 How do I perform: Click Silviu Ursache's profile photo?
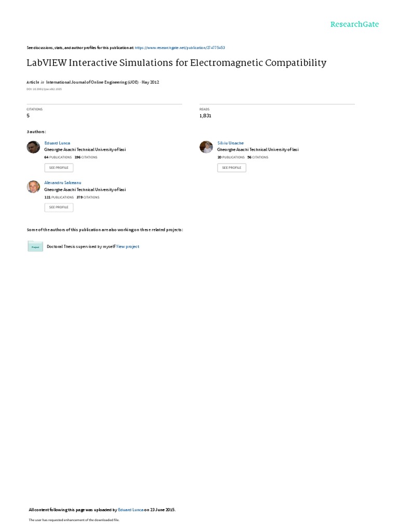[206, 147]
